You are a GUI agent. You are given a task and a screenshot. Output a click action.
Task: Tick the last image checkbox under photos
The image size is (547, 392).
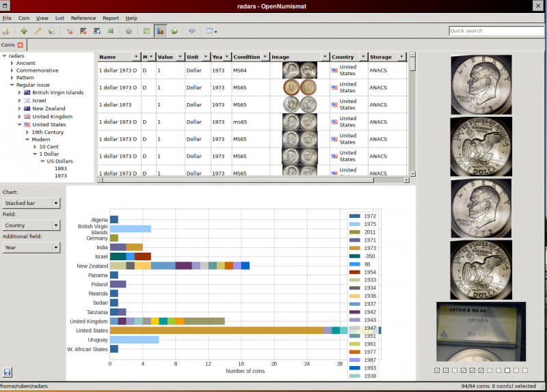pos(525,370)
